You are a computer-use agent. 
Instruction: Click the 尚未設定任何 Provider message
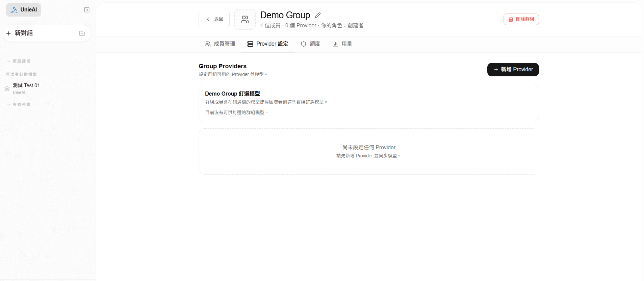369,147
